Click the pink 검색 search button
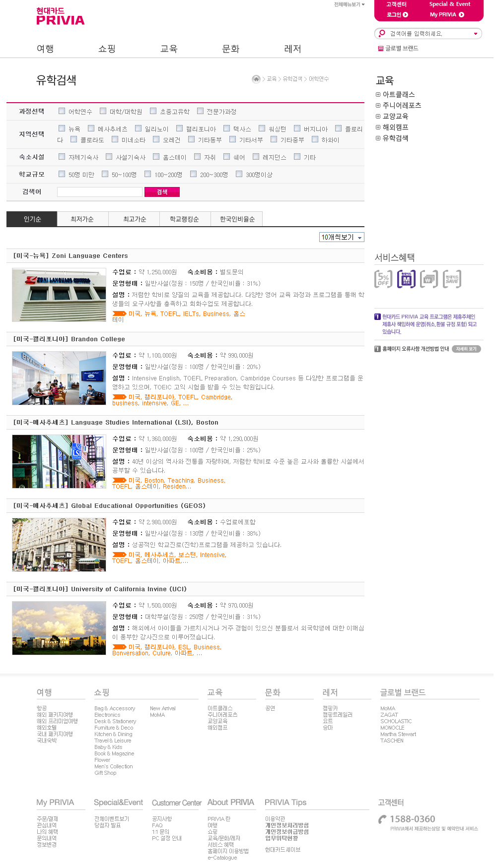495x868 pixels. 162,192
